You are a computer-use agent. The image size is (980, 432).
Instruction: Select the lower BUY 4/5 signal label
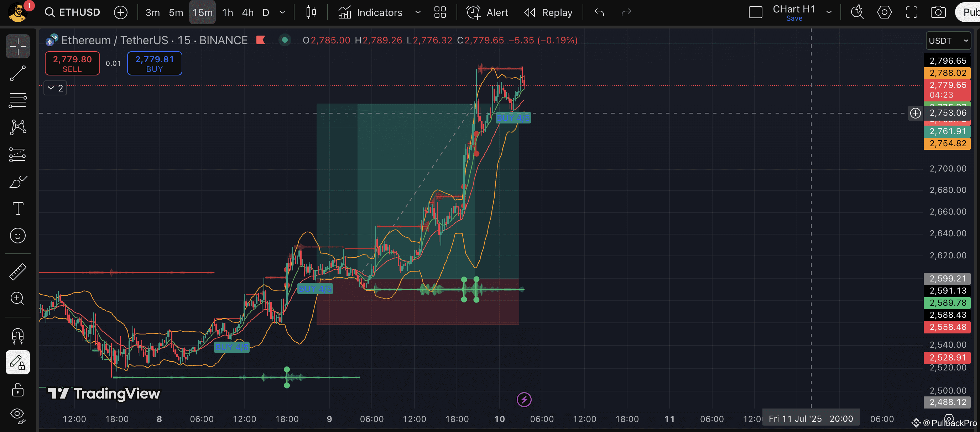[232, 347]
